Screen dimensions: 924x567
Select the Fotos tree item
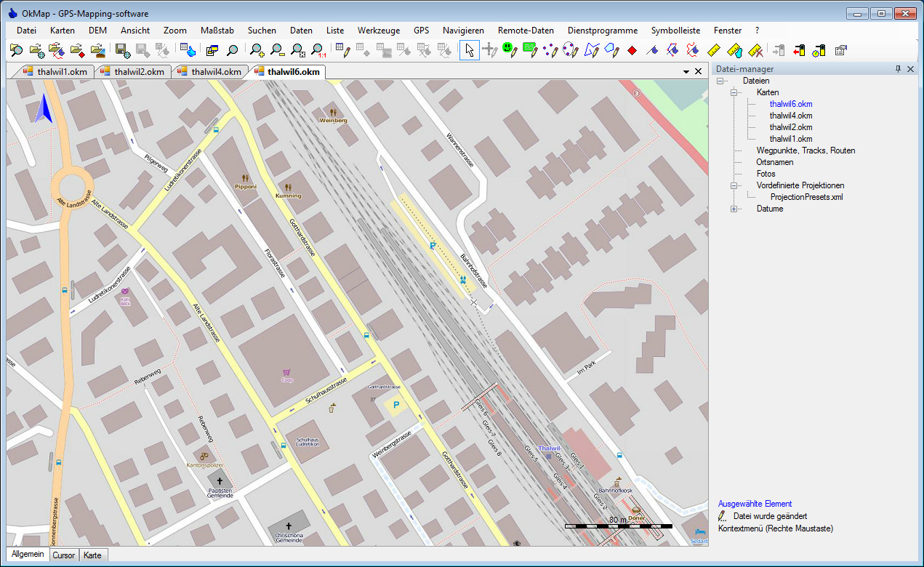[766, 174]
